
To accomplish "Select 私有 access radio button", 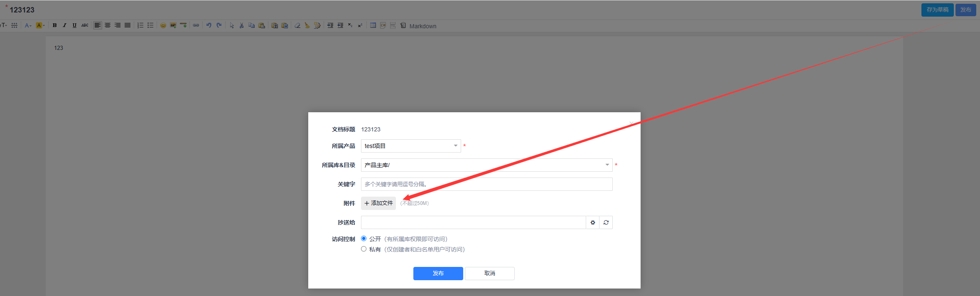I will point(364,249).
